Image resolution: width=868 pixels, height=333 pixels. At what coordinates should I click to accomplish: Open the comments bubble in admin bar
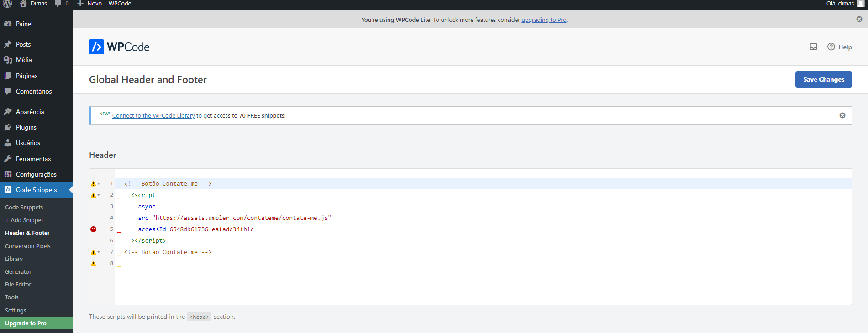coord(61,3)
